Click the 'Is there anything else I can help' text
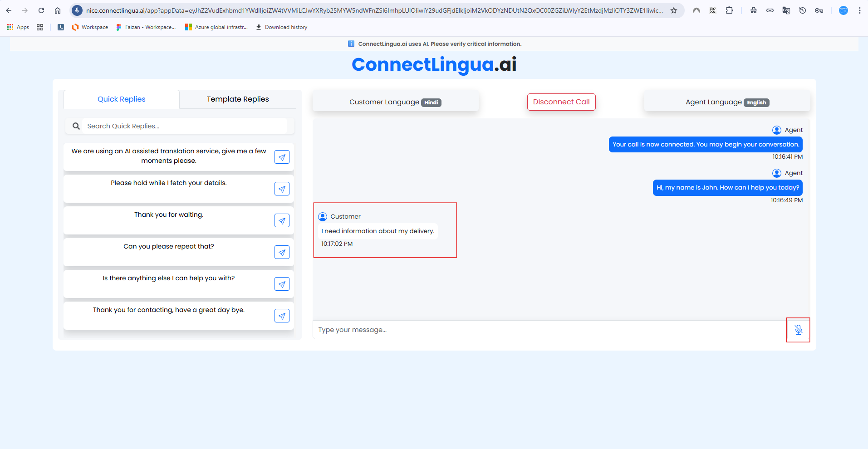The image size is (868, 449). point(169,278)
